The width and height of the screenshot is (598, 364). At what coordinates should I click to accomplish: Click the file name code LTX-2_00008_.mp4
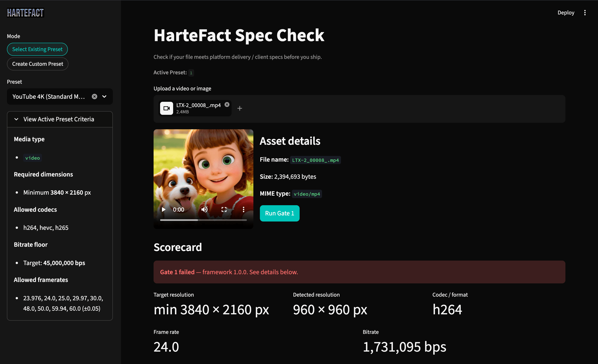click(x=315, y=160)
